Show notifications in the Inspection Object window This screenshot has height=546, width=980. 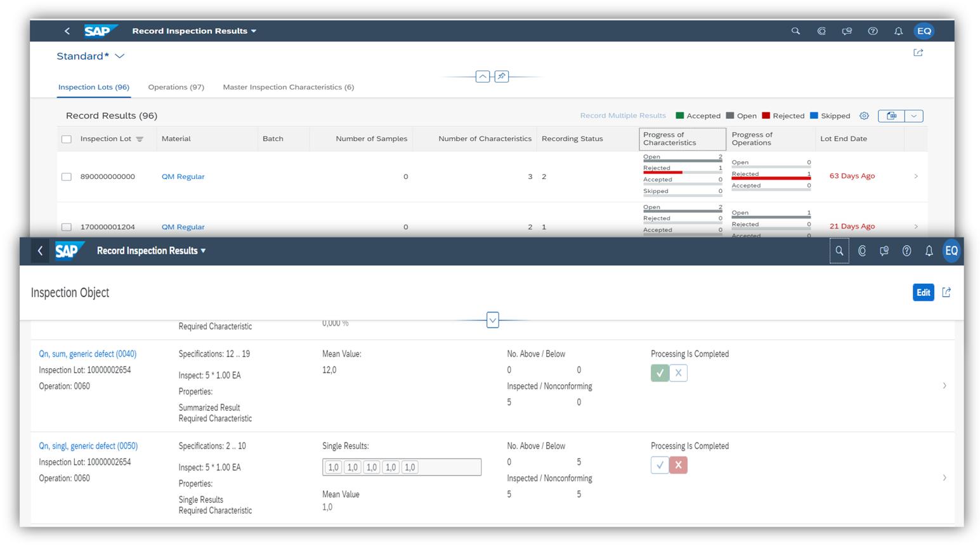pos(929,251)
